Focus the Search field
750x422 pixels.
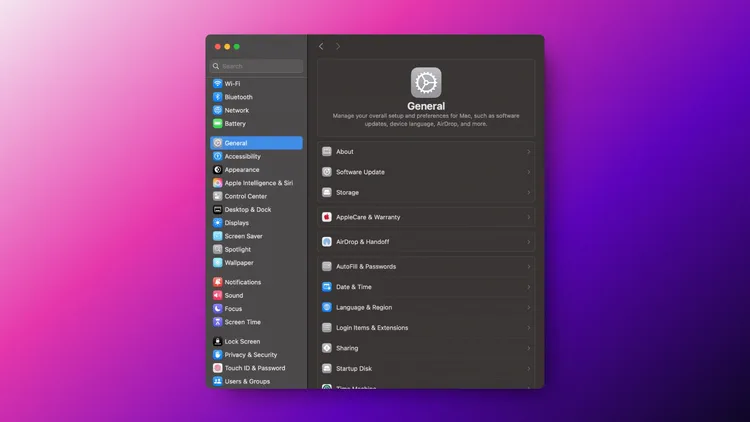[x=256, y=66]
